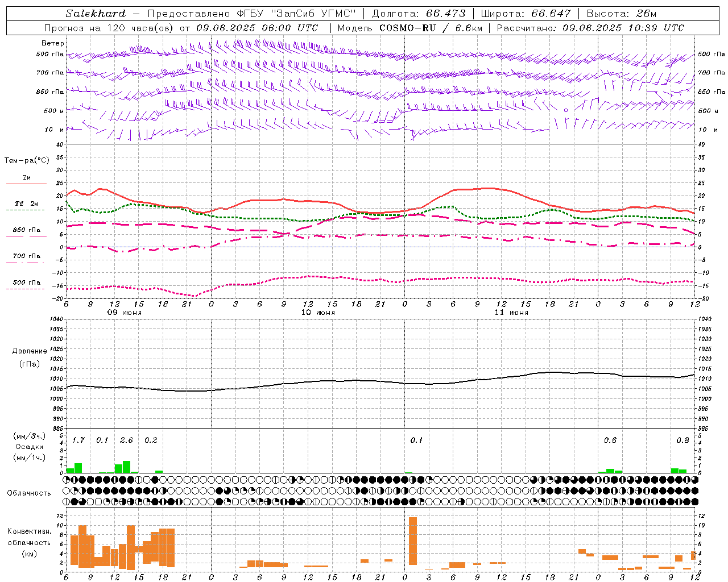Click the (мм/3ч.) precipitation unit label
The height and width of the screenshot is (582, 728).
(x=30, y=436)
